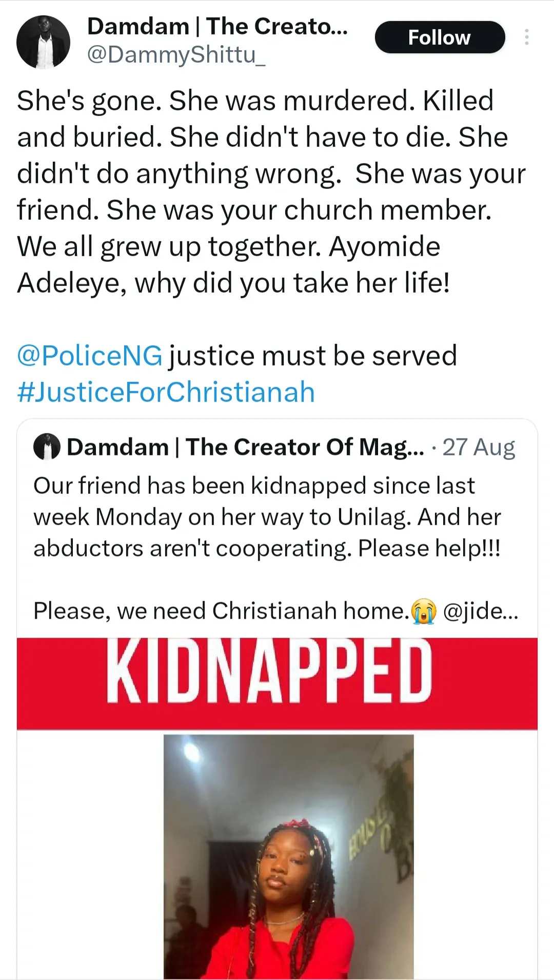
Task: Tap the "justice must be served" text
Action: (313, 356)
